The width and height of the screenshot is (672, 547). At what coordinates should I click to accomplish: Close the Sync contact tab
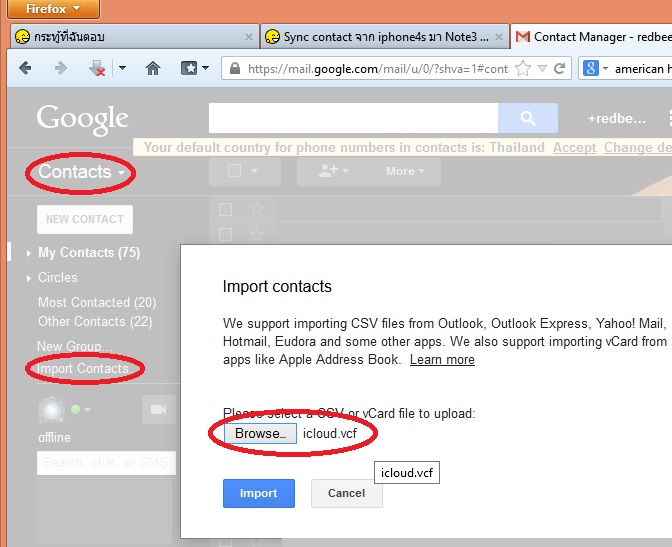pos(499,37)
